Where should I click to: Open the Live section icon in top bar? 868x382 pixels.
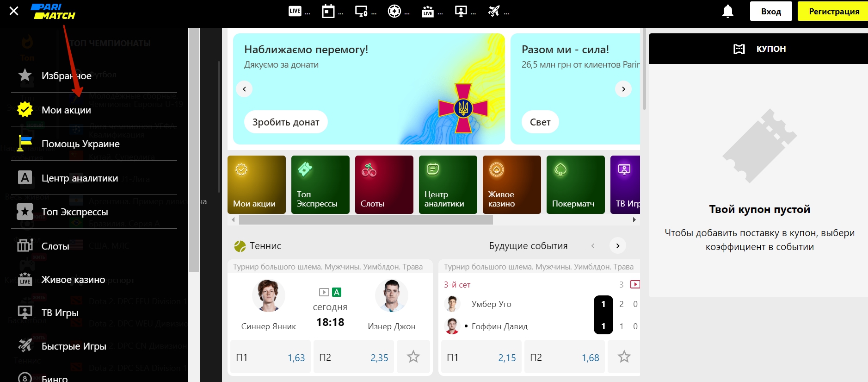click(295, 11)
